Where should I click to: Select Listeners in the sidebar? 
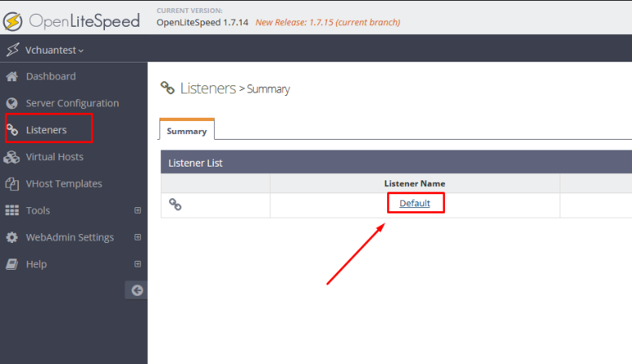46,130
